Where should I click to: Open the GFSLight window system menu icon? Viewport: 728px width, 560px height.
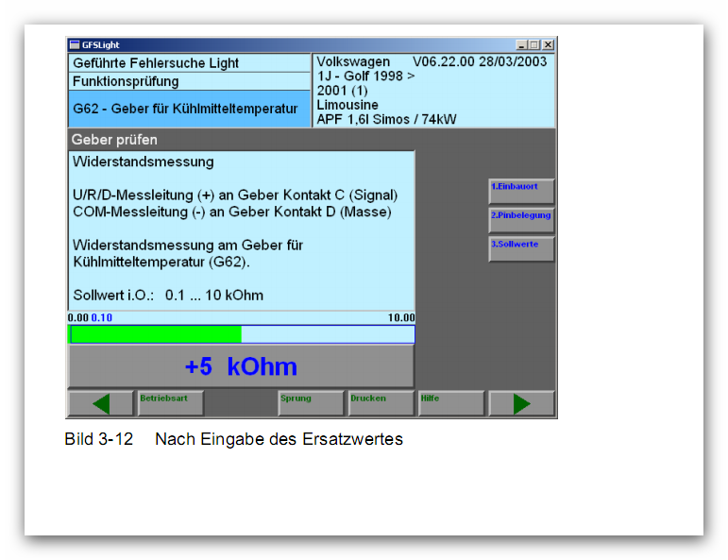(75, 45)
